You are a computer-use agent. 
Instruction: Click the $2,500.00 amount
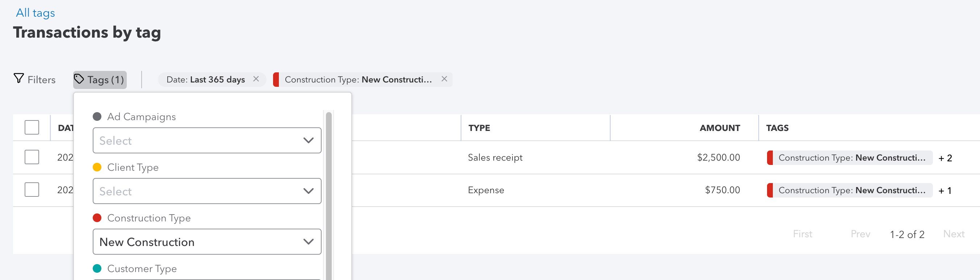tap(718, 157)
